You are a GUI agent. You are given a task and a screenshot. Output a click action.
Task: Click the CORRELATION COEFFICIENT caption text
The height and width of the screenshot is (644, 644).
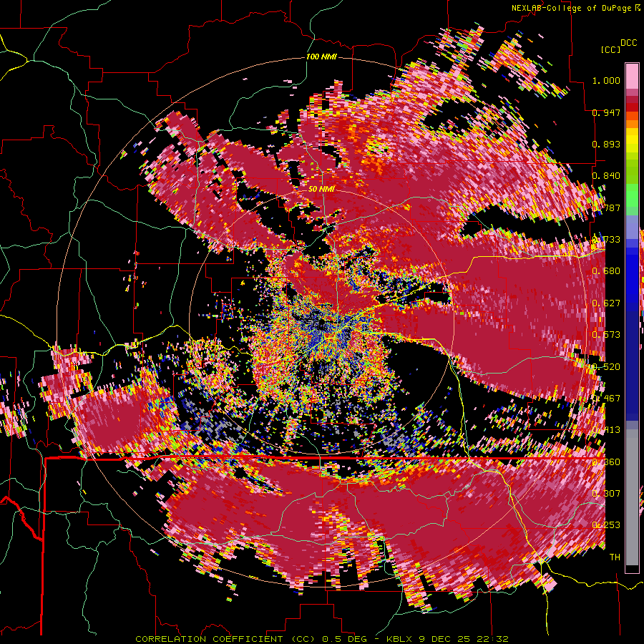coord(209,639)
